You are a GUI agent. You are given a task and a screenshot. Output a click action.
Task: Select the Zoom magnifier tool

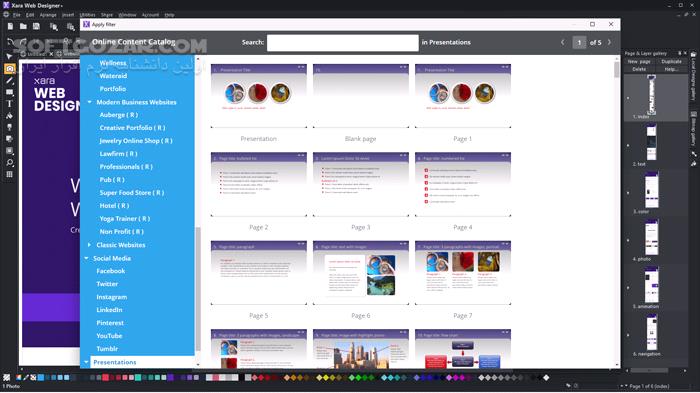click(x=9, y=163)
